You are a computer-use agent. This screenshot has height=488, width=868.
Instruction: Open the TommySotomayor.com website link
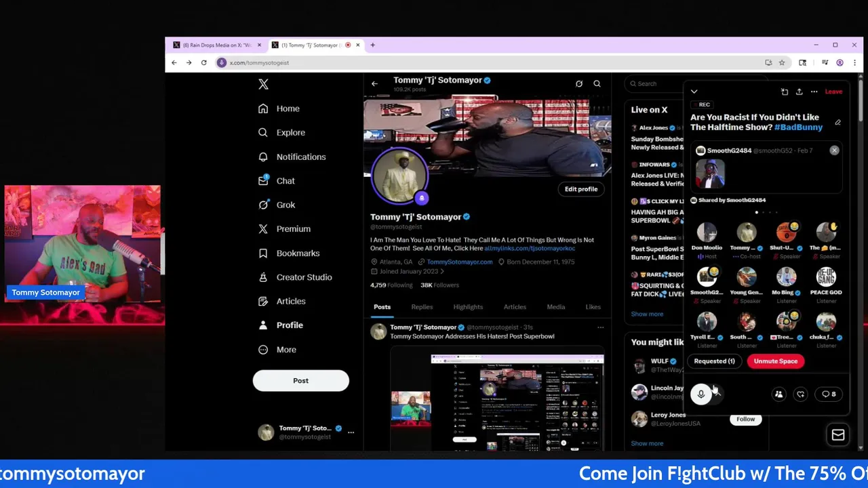click(x=460, y=262)
